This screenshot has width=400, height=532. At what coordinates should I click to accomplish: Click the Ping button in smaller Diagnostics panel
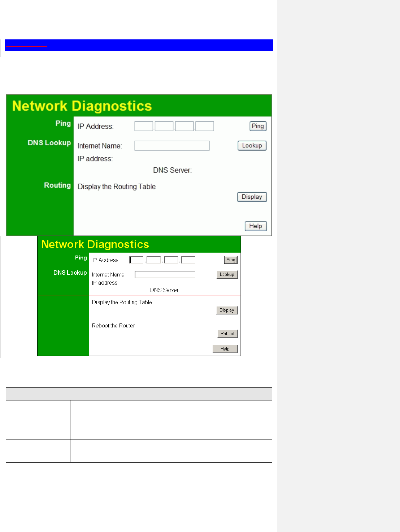coord(231,260)
